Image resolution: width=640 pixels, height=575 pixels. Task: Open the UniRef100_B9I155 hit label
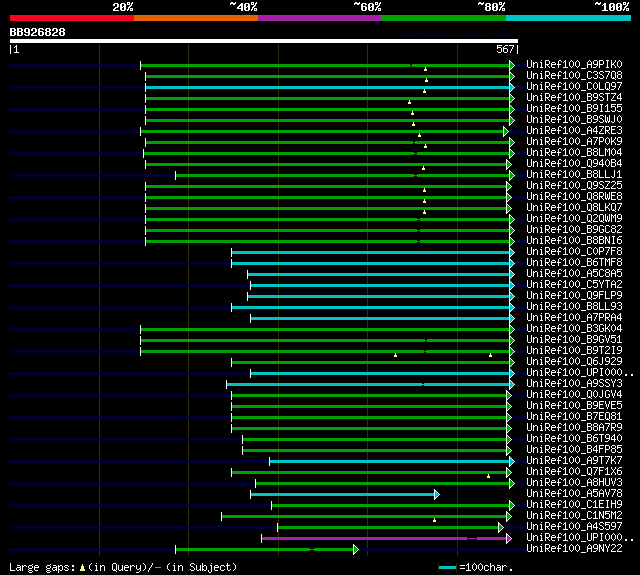click(x=574, y=109)
